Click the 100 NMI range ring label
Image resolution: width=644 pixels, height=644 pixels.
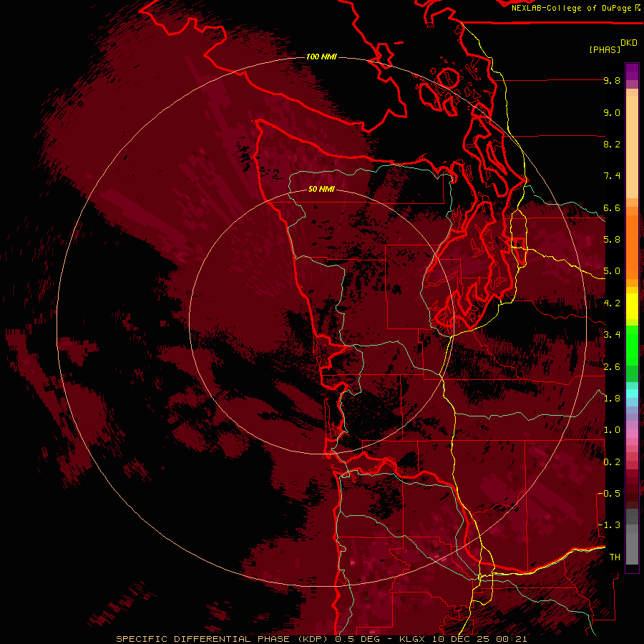[x=321, y=57]
